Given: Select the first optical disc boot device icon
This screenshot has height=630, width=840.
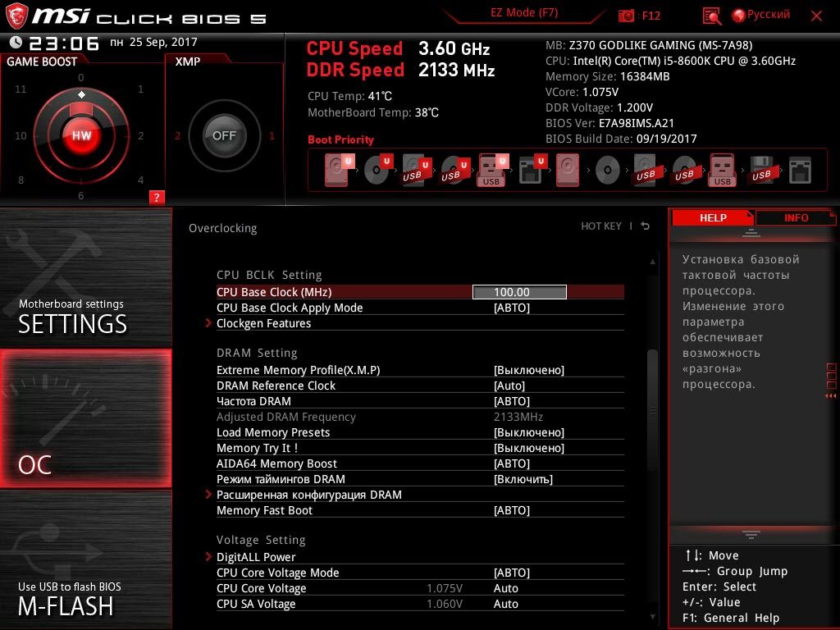Looking at the screenshot, I should 377,170.
